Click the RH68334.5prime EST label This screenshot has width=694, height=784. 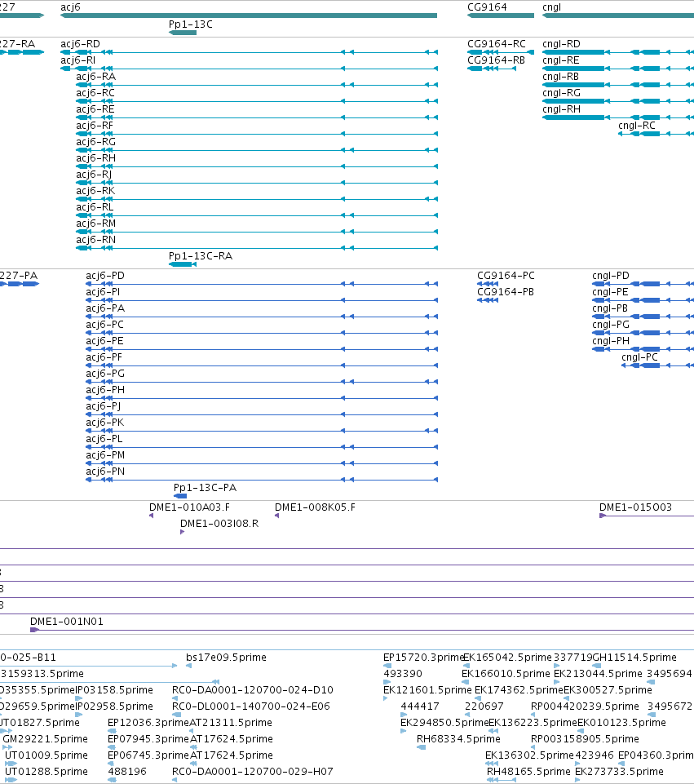click(x=458, y=739)
